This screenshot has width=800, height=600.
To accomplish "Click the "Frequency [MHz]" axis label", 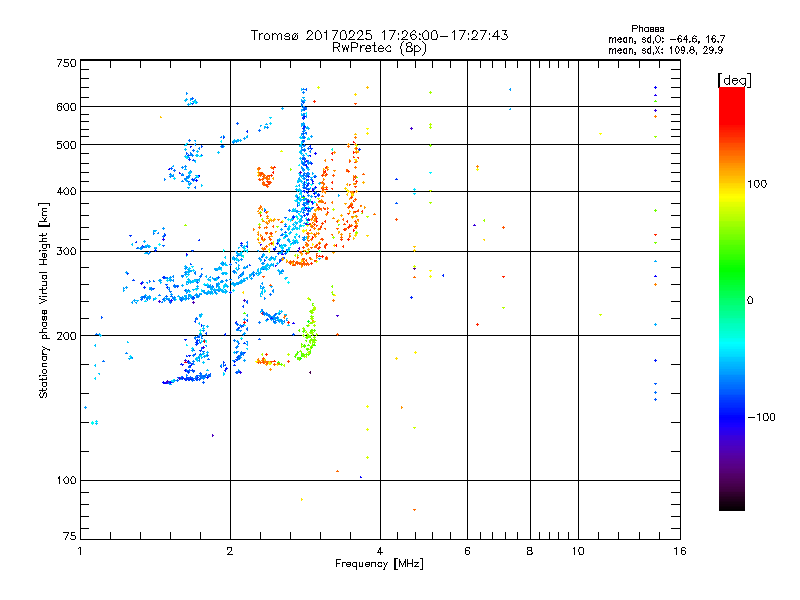I will [x=379, y=564].
